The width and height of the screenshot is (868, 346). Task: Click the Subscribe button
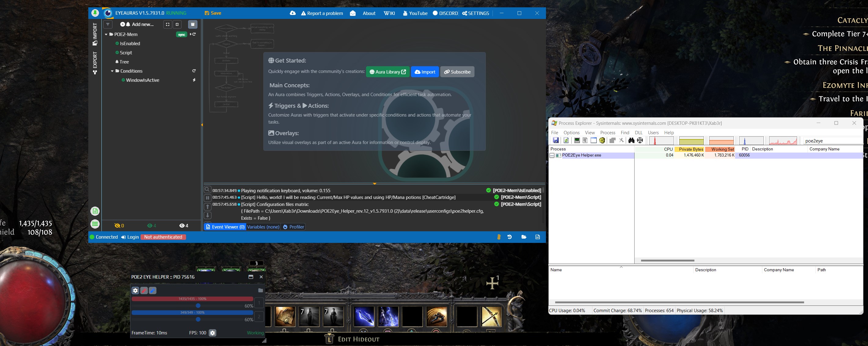tap(457, 72)
